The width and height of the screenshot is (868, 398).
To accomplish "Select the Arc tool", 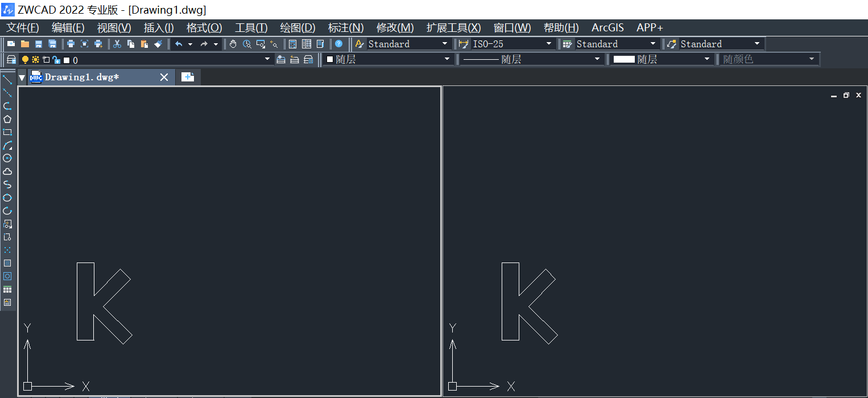I will point(7,145).
